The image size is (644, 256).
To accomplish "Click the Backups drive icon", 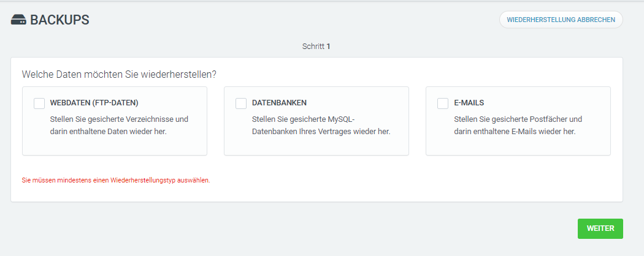I will [x=18, y=20].
